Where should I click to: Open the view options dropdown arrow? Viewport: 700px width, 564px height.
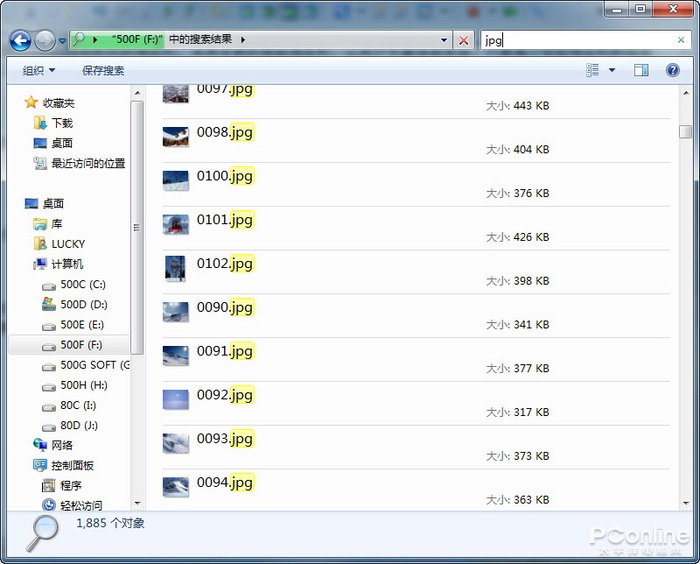pos(612,70)
